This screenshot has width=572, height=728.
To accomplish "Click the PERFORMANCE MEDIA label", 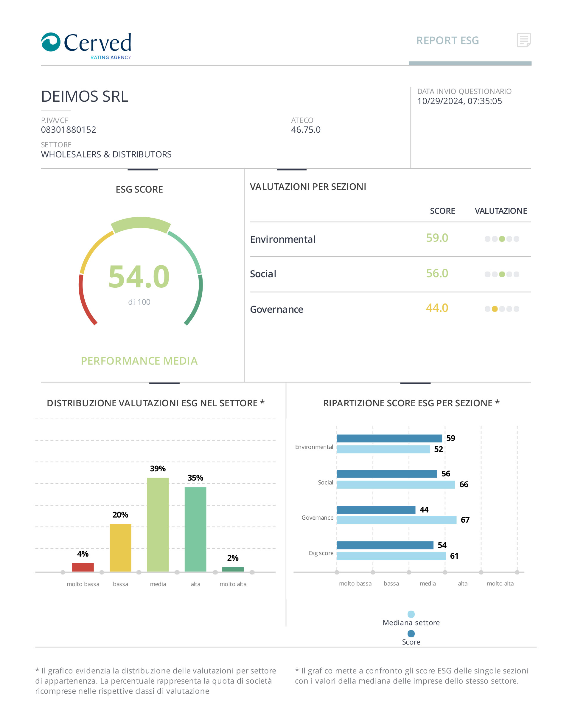I will 139,361.
